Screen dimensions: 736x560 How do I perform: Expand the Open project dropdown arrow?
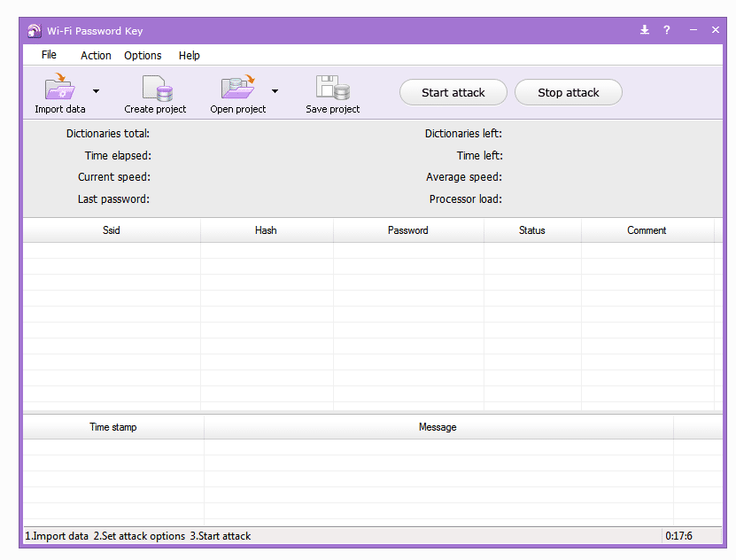tap(275, 91)
